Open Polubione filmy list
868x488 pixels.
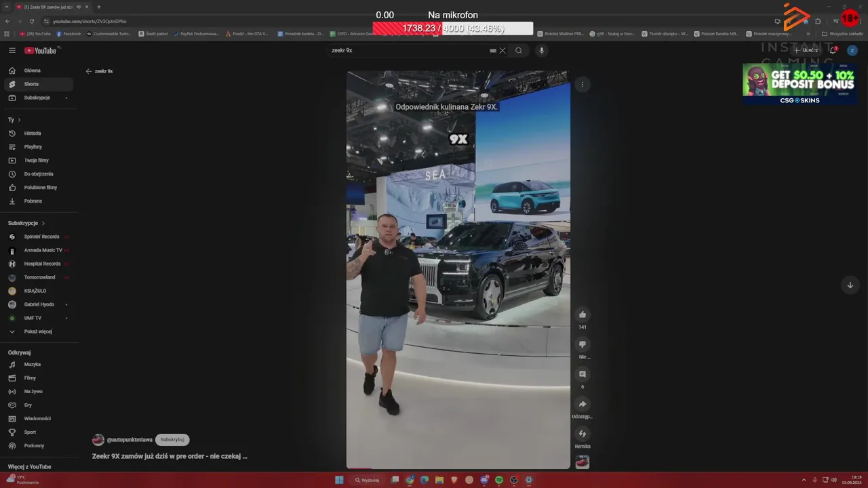point(39,188)
